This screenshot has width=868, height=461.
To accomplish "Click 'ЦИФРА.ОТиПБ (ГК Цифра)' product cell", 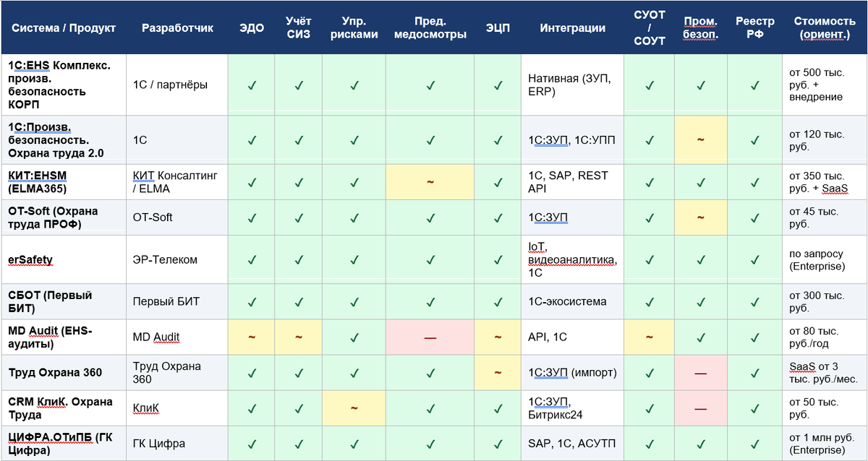I will coord(64,444).
